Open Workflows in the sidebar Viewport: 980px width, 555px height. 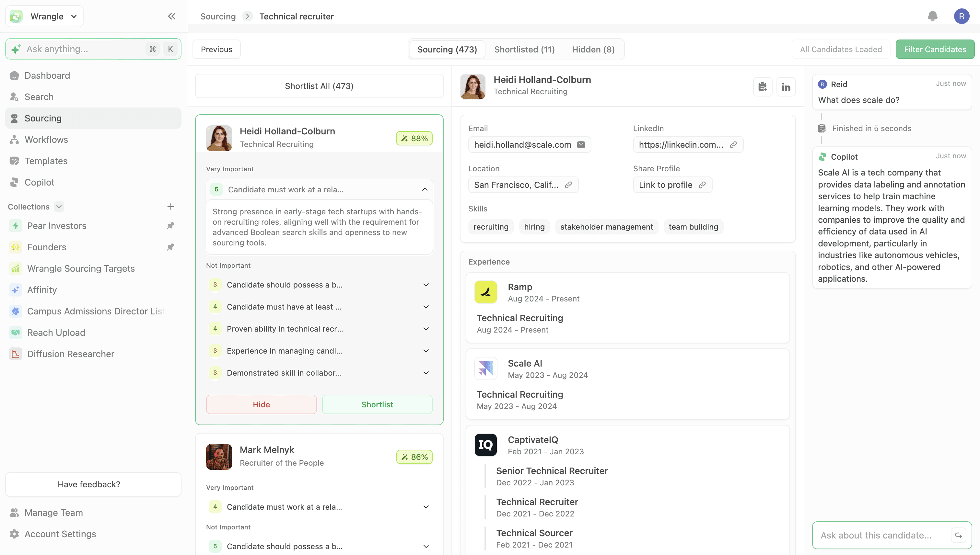pyautogui.click(x=93, y=140)
